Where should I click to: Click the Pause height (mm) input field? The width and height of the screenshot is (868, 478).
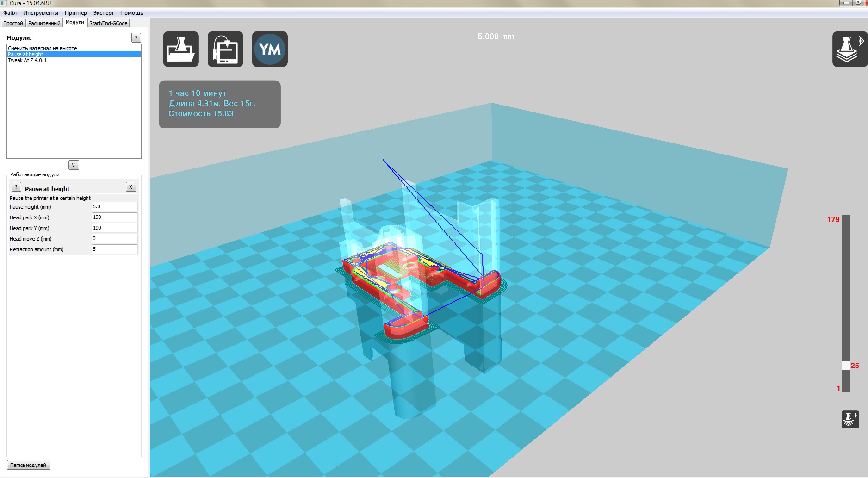(114, 207)
